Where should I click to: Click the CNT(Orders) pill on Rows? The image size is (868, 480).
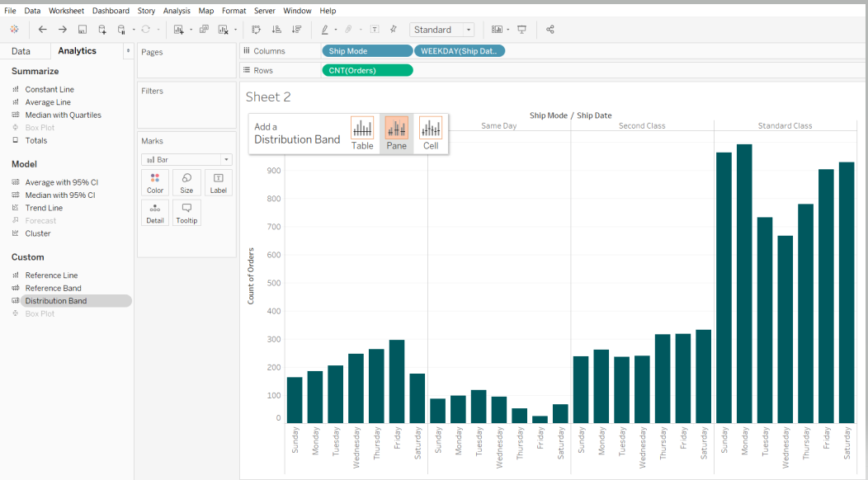click(367, 70)
